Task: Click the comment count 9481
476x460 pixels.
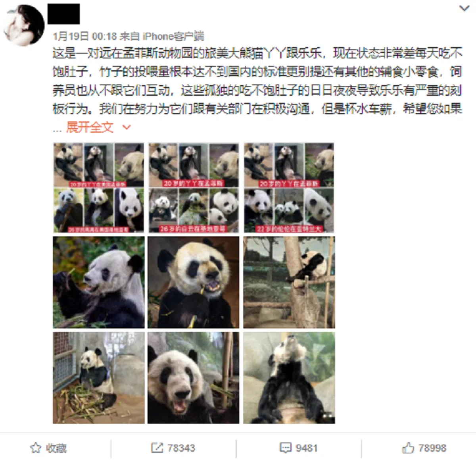Action: tap(307, 448)
